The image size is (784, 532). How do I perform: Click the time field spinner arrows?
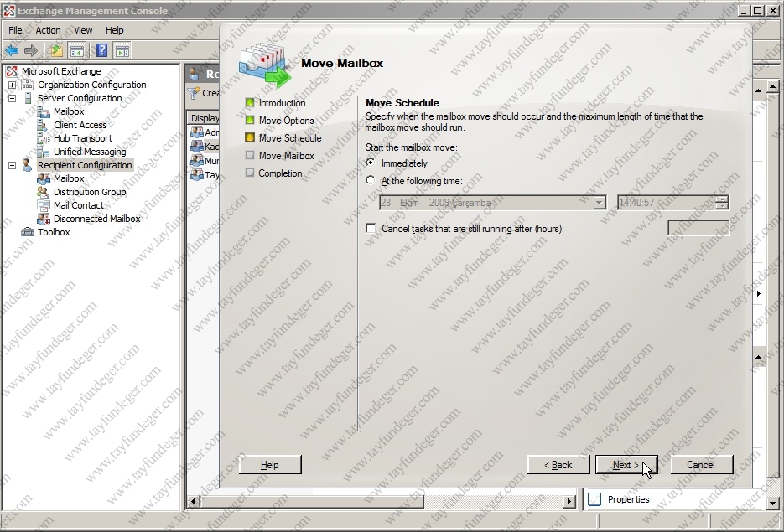pyautogui.click(x=721, y=203)
